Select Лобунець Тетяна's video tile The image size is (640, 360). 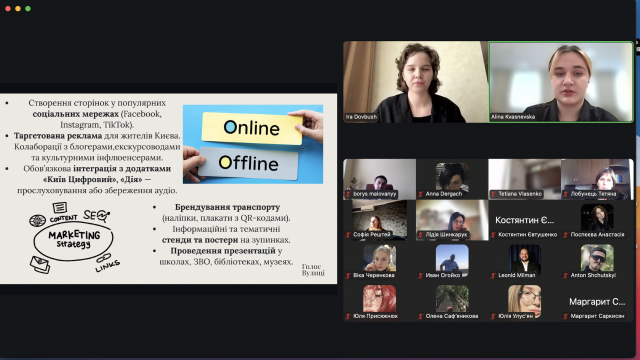pos(597,179)
